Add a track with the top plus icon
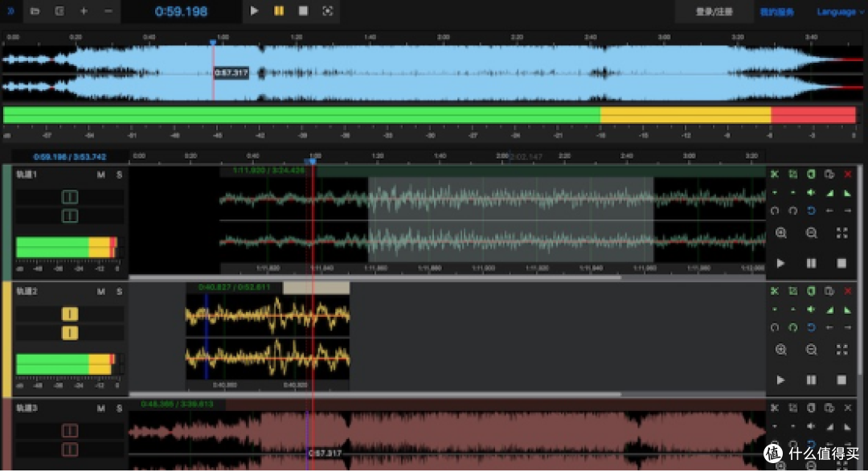 [x=84, y=11]
